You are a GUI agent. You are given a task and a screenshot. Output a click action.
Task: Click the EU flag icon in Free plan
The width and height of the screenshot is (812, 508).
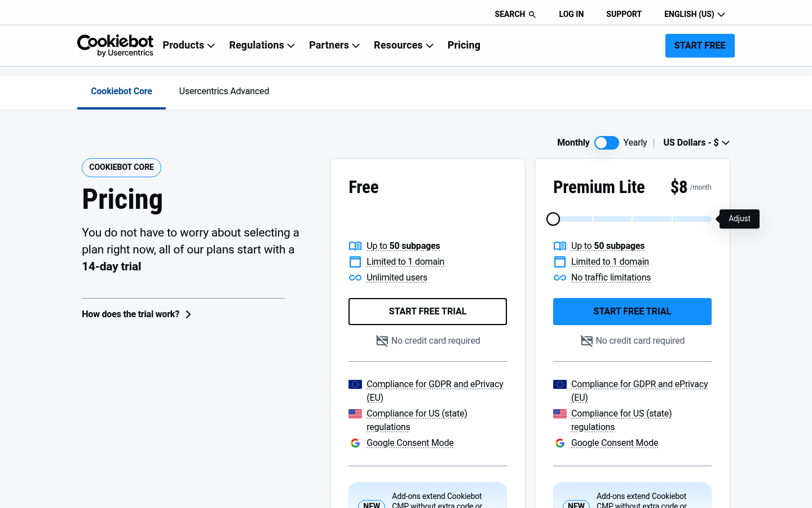pyautogui.click(x=355, y=384)
